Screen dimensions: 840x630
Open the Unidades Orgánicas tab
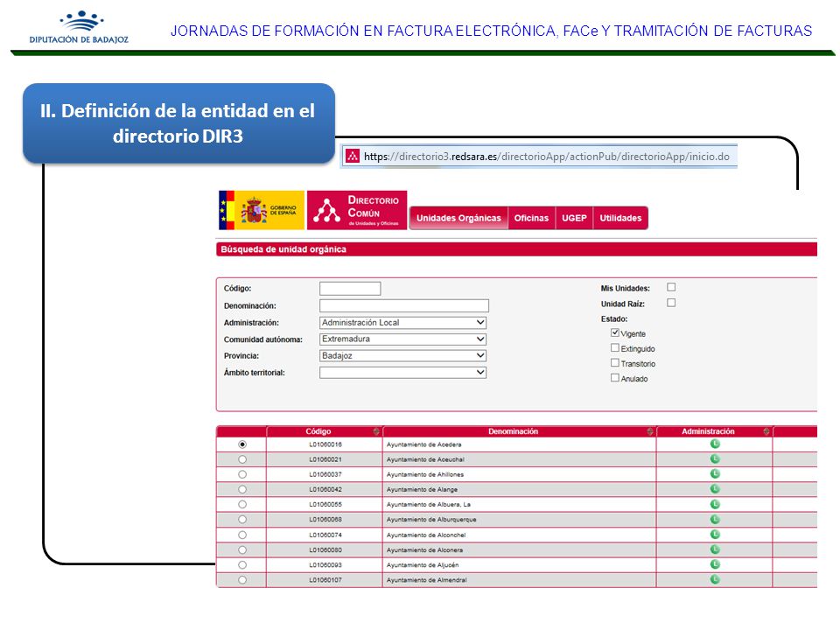point(458,218)
